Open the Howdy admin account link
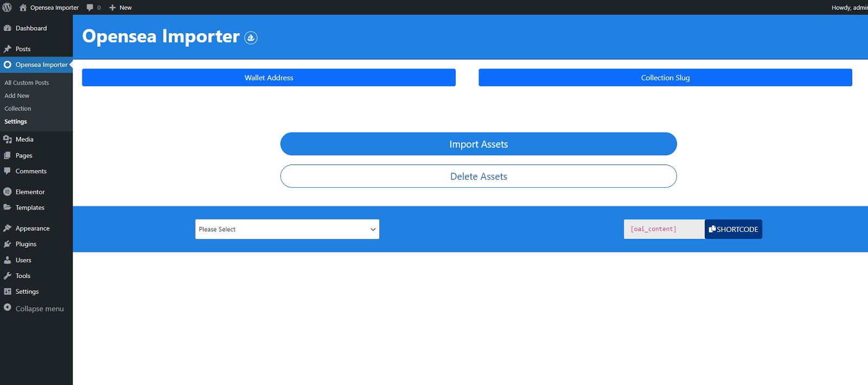The height and width of the screenshot is (385, 868). pyautogui.click(x=850, y=8)
